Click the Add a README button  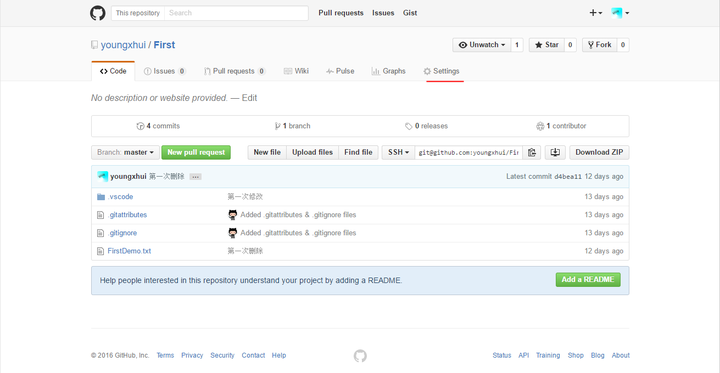(x=588, y=280)
